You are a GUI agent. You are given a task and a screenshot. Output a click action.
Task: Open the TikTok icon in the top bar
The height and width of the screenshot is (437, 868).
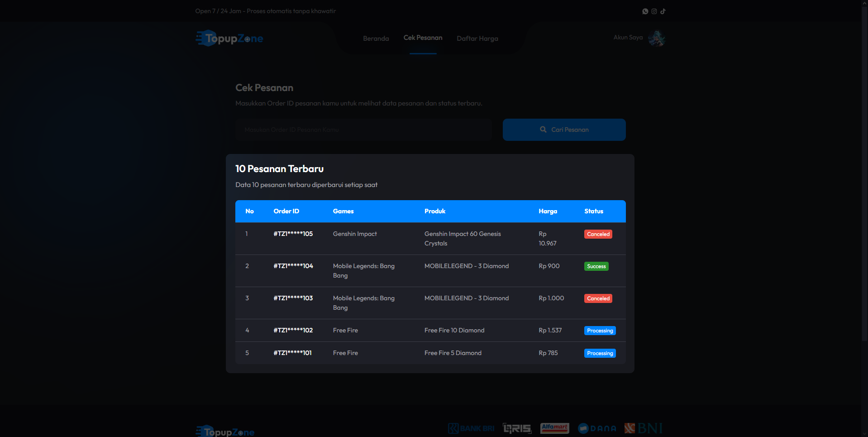663,11
